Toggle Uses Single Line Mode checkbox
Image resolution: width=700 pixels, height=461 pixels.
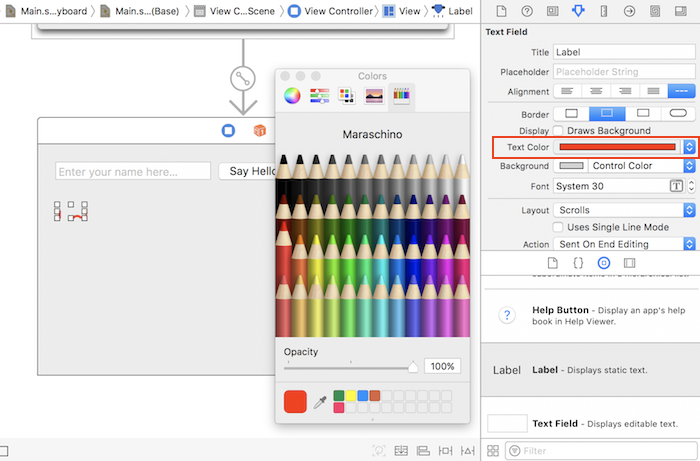[560, 227]
